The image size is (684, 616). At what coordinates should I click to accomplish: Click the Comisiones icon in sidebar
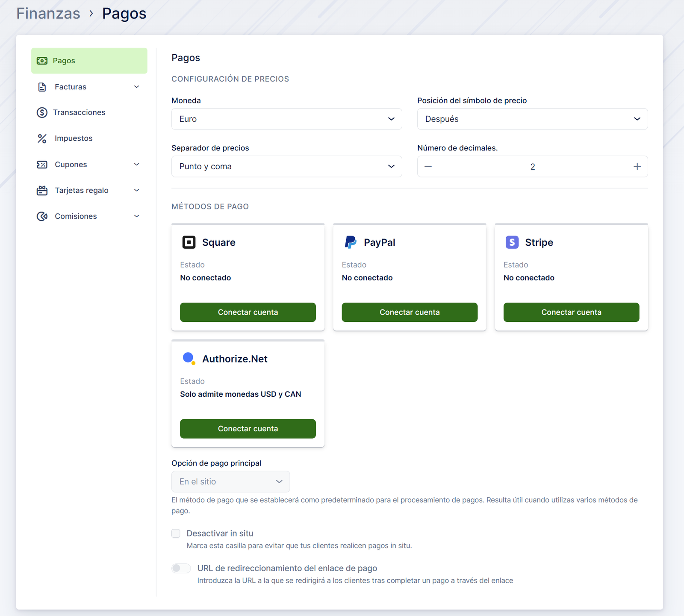click(42, 216)
